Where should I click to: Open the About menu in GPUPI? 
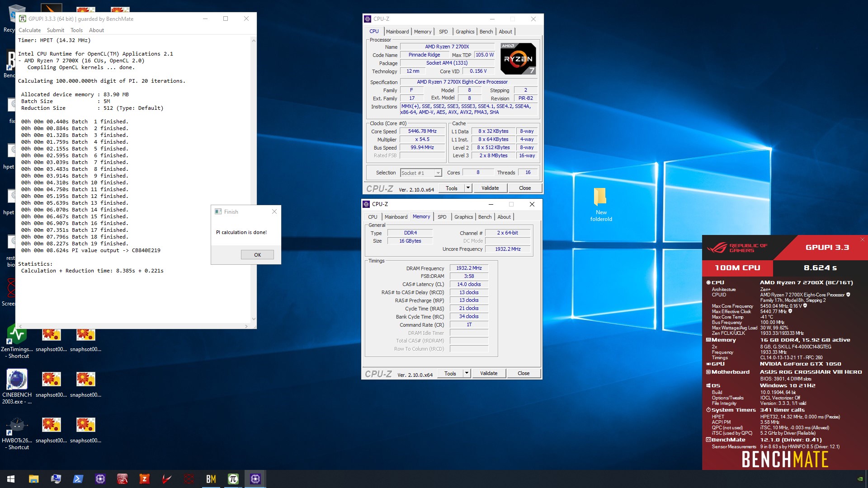coord(96,30)
